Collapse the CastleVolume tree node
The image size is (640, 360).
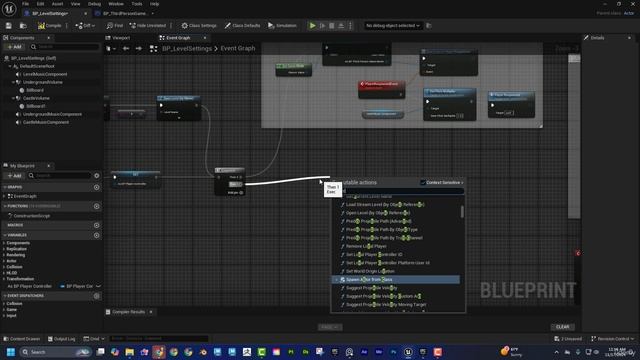click(13, 98)
